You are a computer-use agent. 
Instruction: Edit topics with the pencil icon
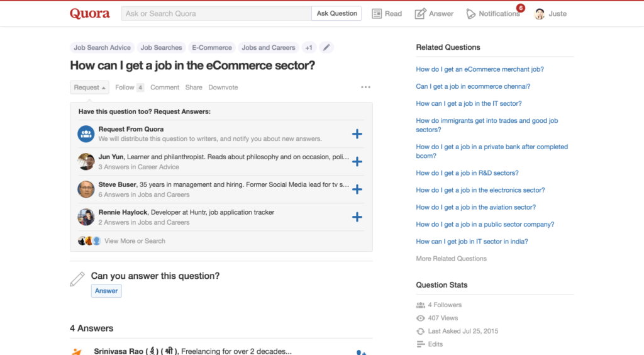point(326,48)
